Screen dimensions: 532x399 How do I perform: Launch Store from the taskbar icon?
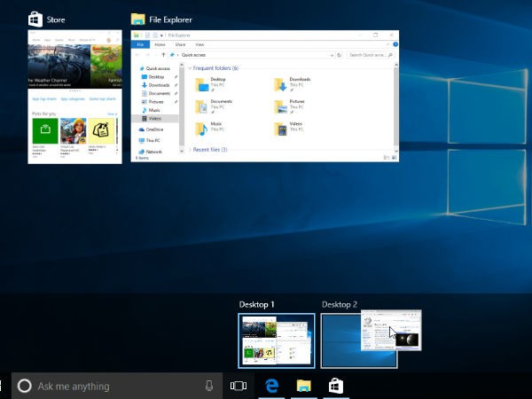337,386
